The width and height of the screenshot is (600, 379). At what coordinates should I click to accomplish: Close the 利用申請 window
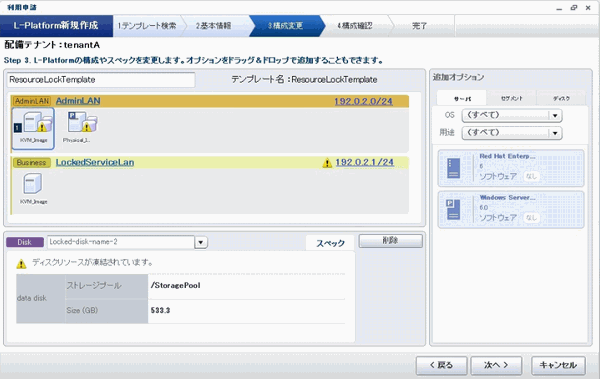(x=588, y=8)
